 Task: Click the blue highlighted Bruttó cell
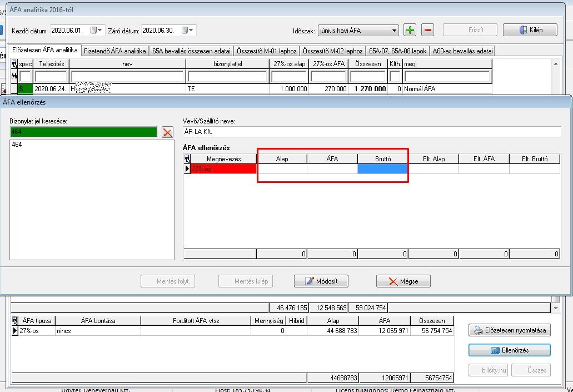pyautogui.click(x=382, y=168)
